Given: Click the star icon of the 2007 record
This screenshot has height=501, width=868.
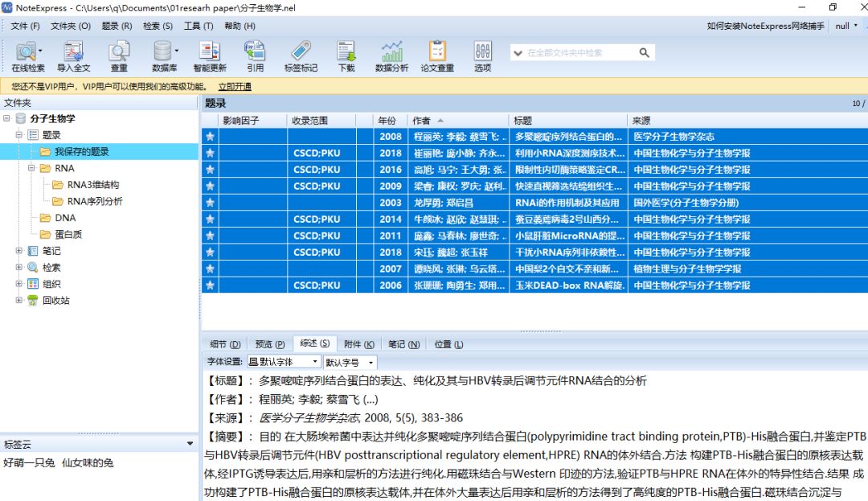Looking at the screenshot, I should pyautogui.click(x=211, y=269).
